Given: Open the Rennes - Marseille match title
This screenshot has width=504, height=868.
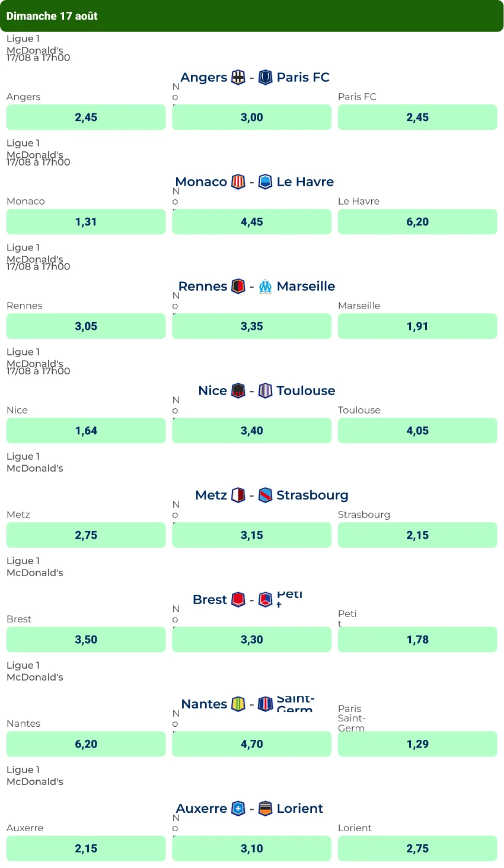Looking at the screenshot, I should tap(256, 287).
